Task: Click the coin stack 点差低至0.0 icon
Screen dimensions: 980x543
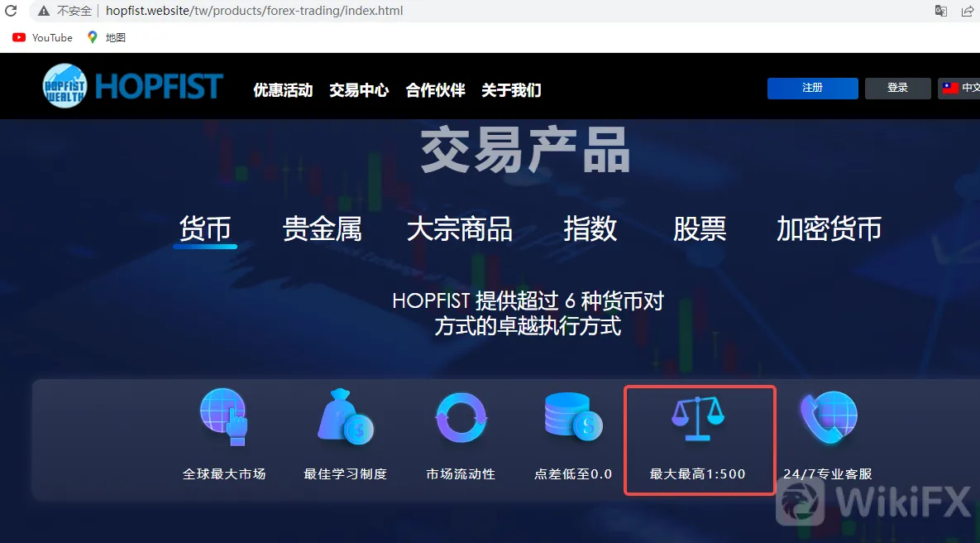Action: coord(572,416)
